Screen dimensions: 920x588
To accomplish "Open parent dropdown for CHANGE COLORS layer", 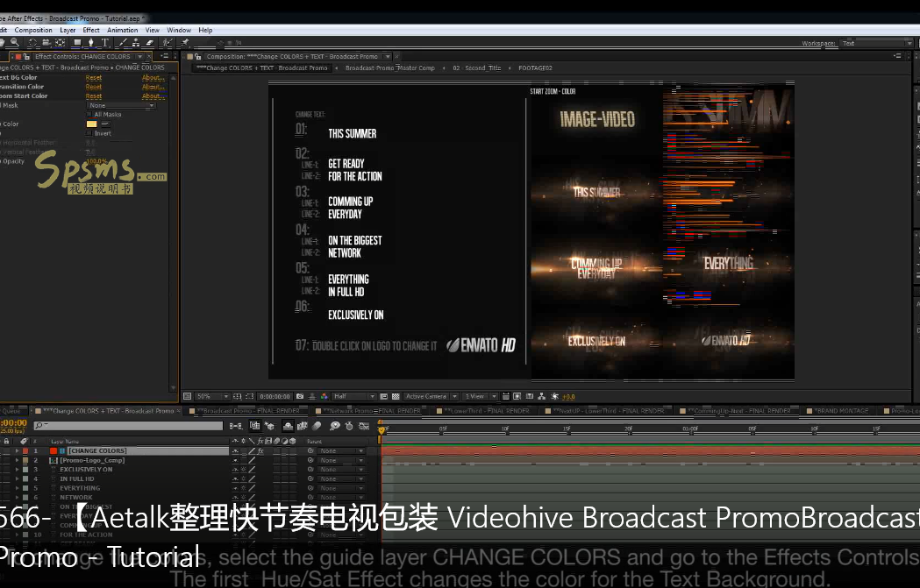I will [341, 451].
